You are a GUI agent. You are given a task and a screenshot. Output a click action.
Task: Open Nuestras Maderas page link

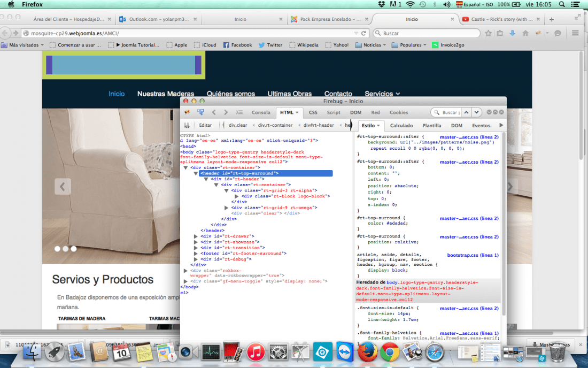(166, 94)
